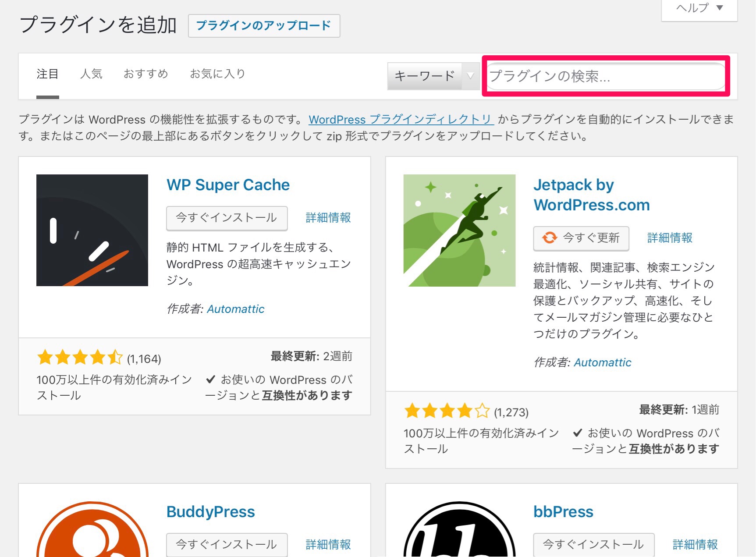Image resolution: width=756 pixels, height=557 pixels.
Task: Click the Jetpack plugin rocket icon
Action: click(x=459, y=231)
